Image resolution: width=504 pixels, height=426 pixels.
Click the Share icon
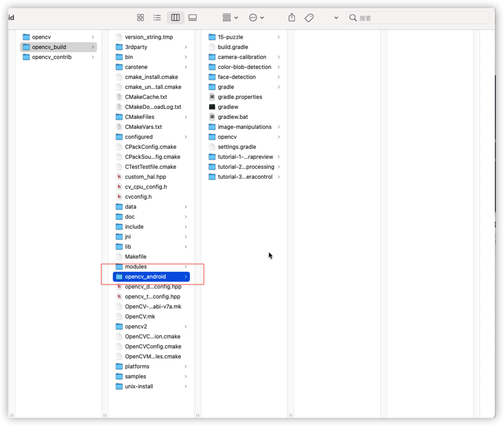292,18
